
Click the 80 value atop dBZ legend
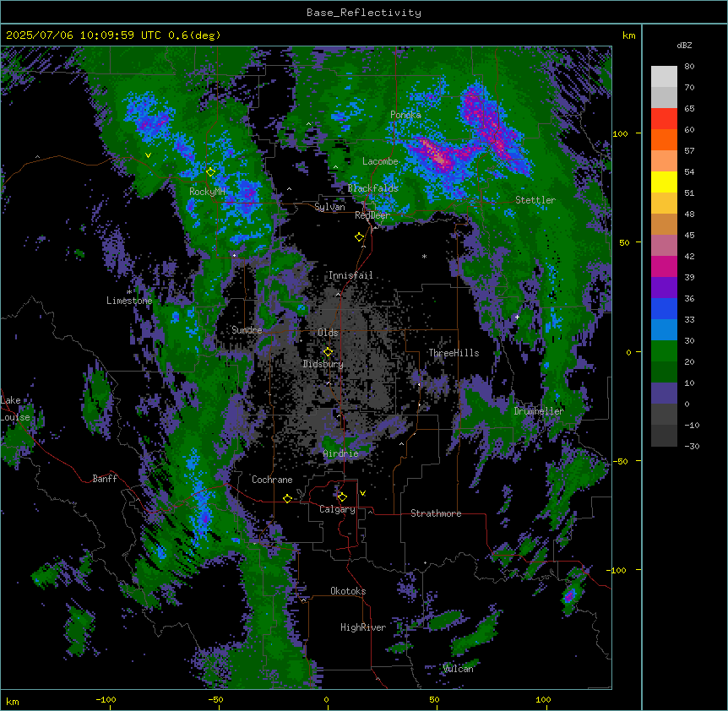click(689, 67)
